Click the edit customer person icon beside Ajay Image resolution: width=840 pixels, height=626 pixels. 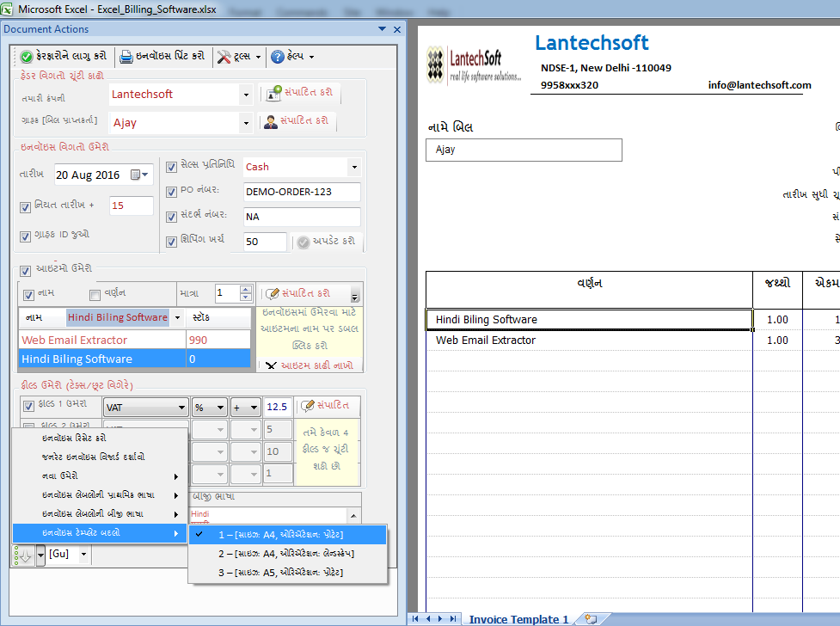coord(271,121)
